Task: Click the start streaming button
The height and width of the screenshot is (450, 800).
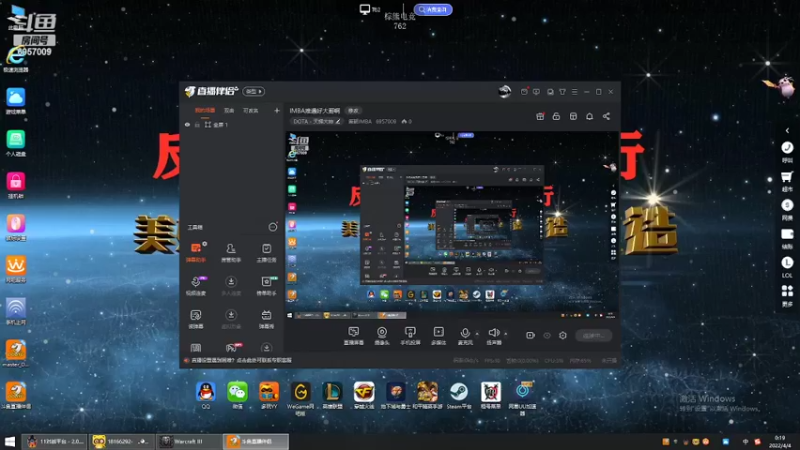Action: point(593,335)
